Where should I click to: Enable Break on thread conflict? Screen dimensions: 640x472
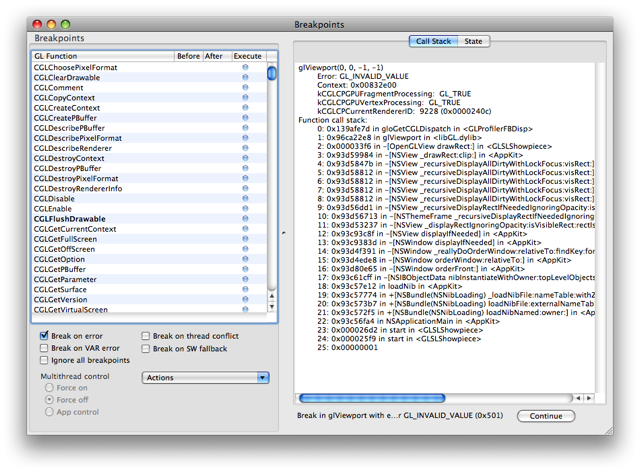coord(147,336)
